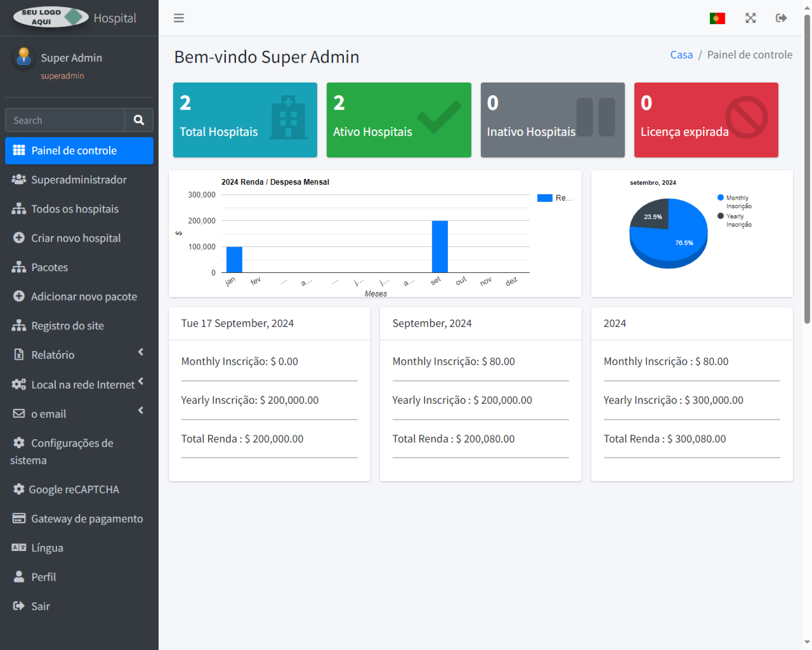Focus the sidebar Search field
812x650 pixels.
point(65,120)
